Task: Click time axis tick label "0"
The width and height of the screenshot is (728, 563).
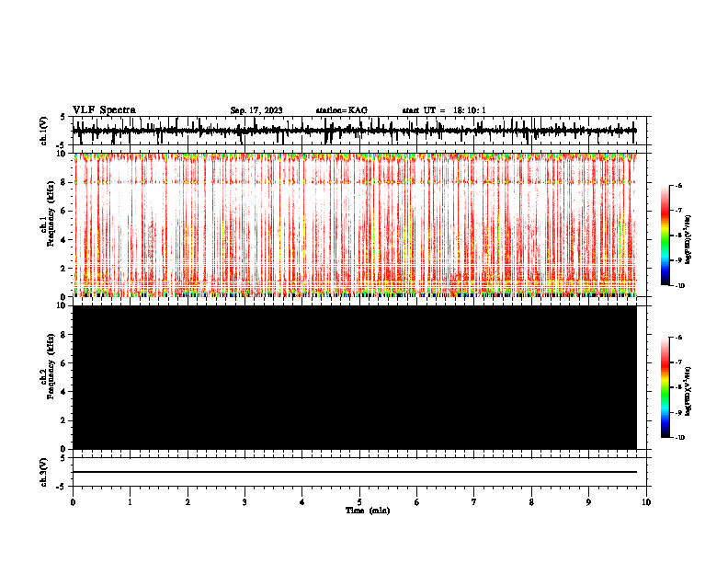Action: click(73, 502)
